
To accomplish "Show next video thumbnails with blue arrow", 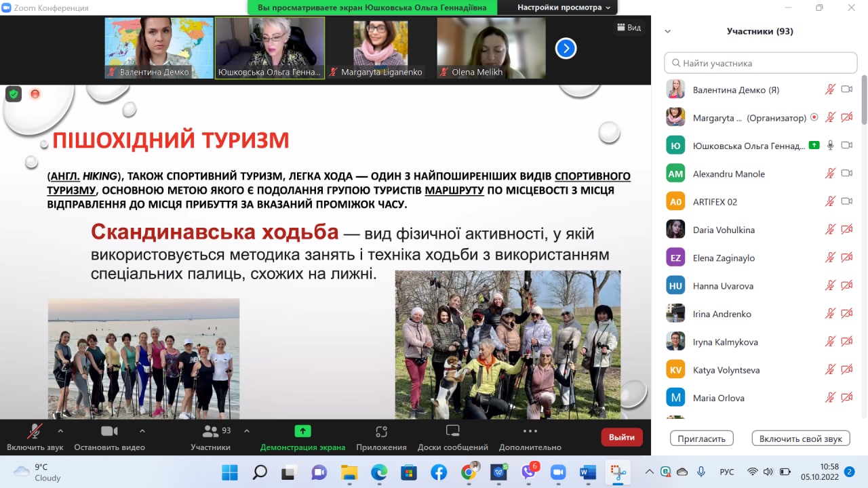I will click(566, 48).
